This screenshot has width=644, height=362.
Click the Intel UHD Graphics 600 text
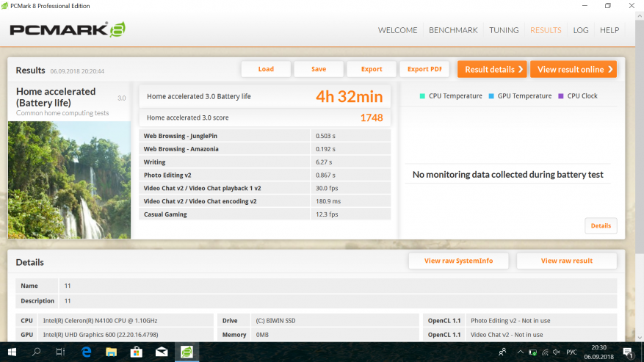point(101,335)
